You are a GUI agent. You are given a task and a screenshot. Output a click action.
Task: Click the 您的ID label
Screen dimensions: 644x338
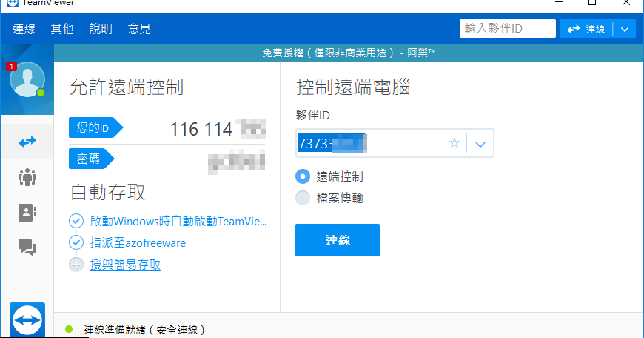pos(95,127)
